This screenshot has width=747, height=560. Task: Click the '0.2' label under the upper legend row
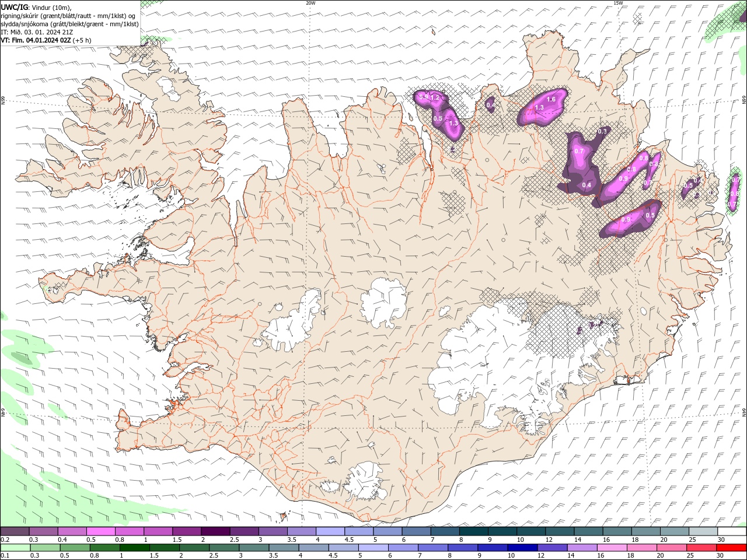tap(5, 540)
